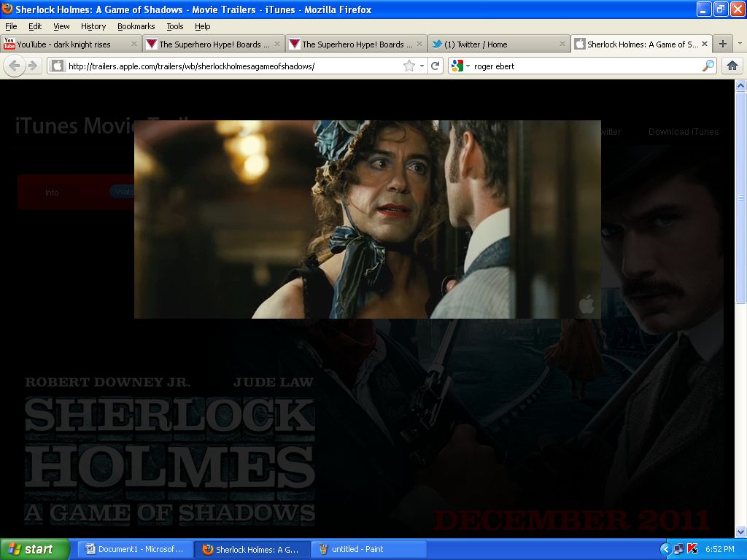Click the search magnifying glass icon

coord(708,66)
